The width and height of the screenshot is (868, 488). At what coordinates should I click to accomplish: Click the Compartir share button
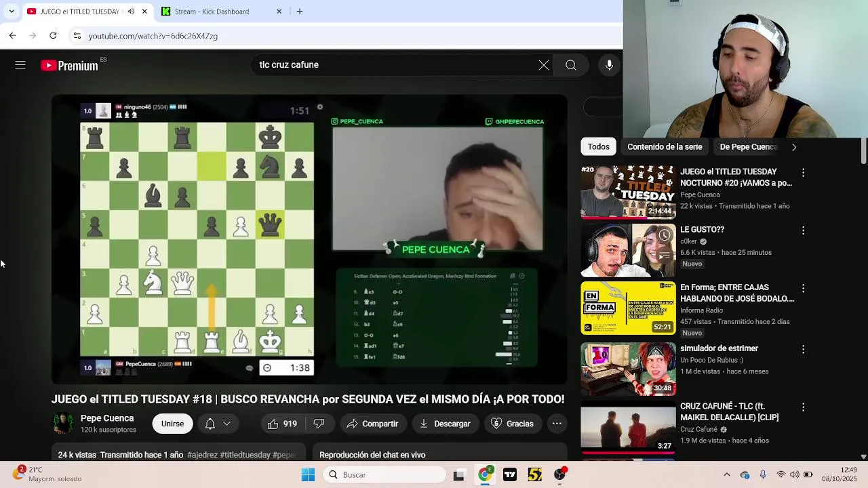(372, 424)
